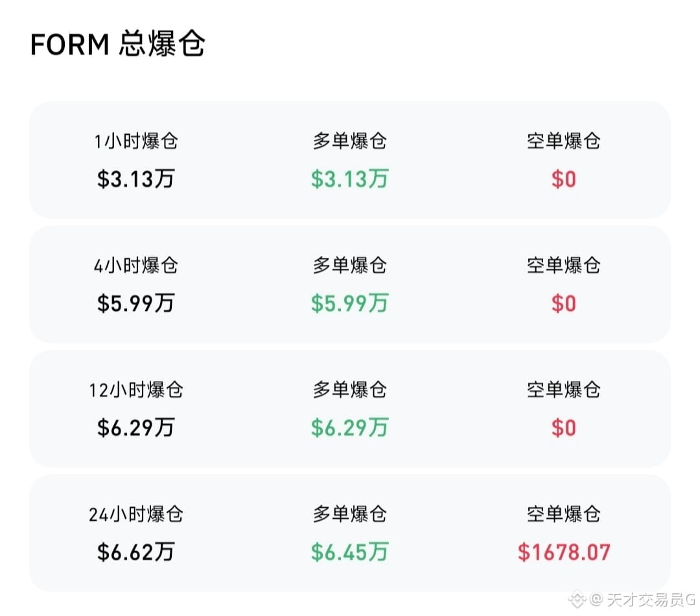Click the Binance watermark logo icon
The image size is (700, 616).
click(576, 599)
